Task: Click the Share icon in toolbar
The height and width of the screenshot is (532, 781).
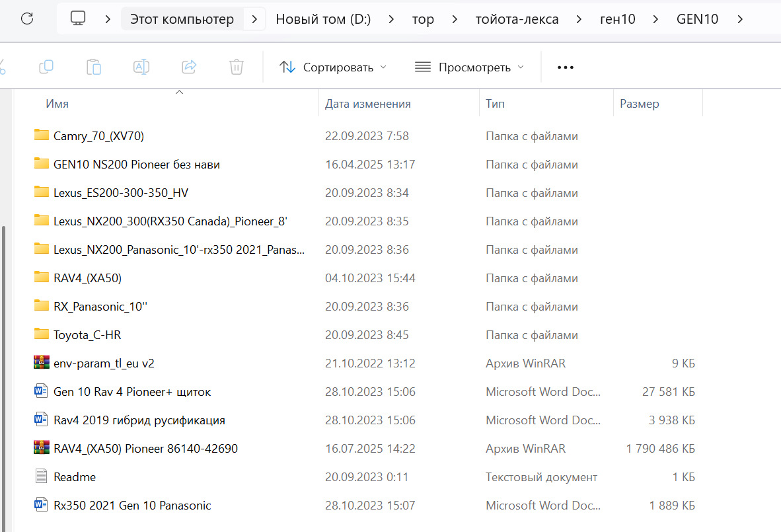Action: (x=189, y=67)
